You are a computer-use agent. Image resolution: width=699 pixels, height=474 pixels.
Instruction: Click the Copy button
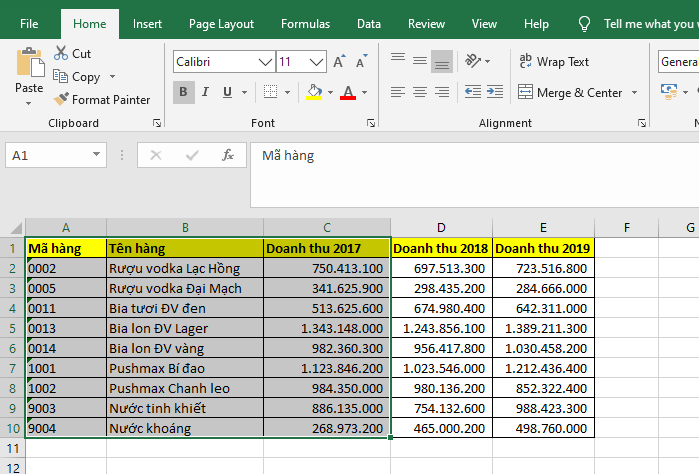(x=78, y=77)
